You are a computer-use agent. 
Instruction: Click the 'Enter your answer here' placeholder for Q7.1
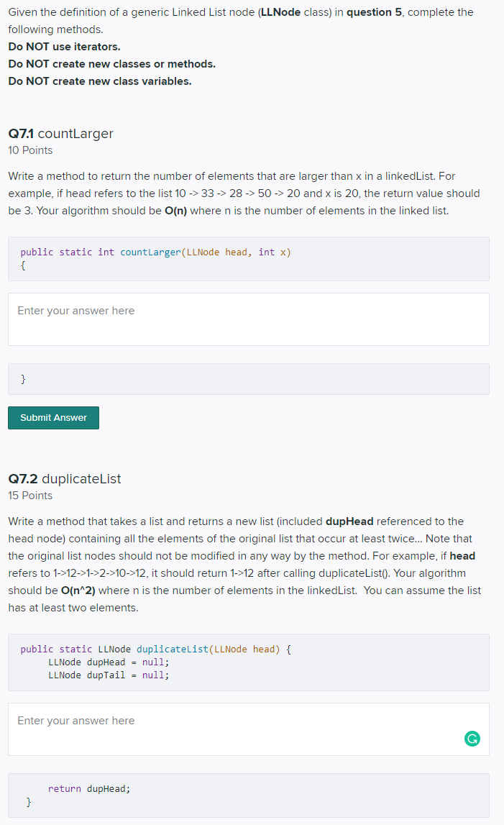75,310
